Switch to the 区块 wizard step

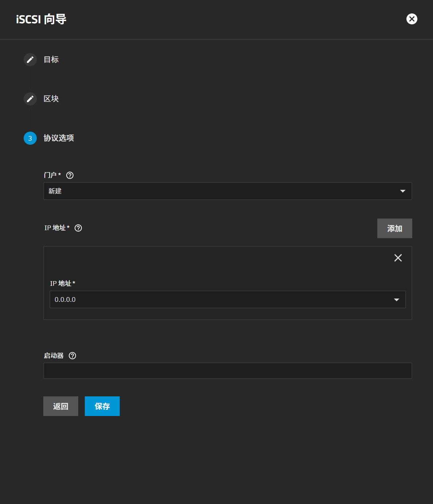coord(51,99)
